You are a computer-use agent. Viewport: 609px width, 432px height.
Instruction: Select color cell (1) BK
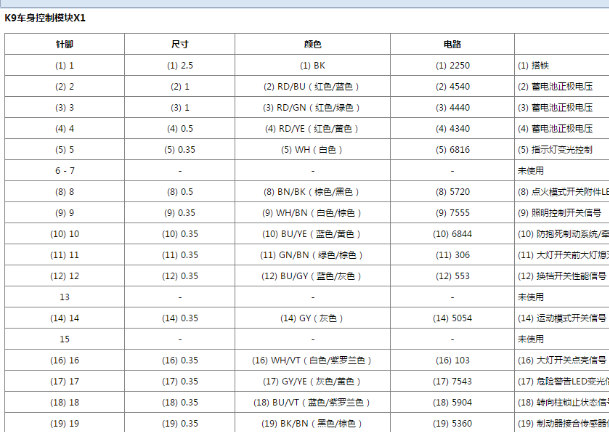313,65
